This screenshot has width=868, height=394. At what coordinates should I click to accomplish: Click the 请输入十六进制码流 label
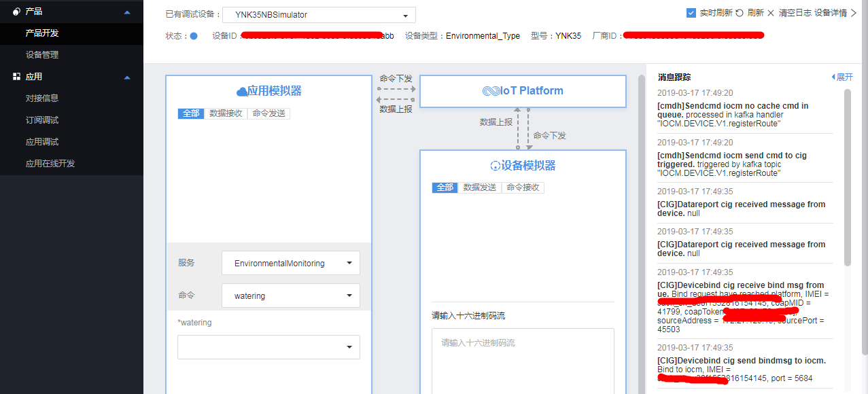pos(468,316)
